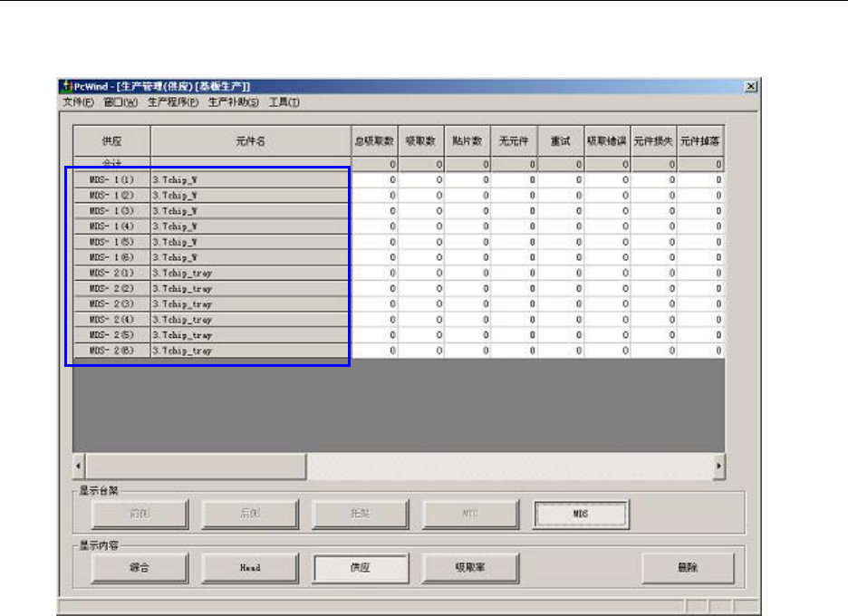Click the 重试 value in the MDS- 2(3) row

pos(561,304)
